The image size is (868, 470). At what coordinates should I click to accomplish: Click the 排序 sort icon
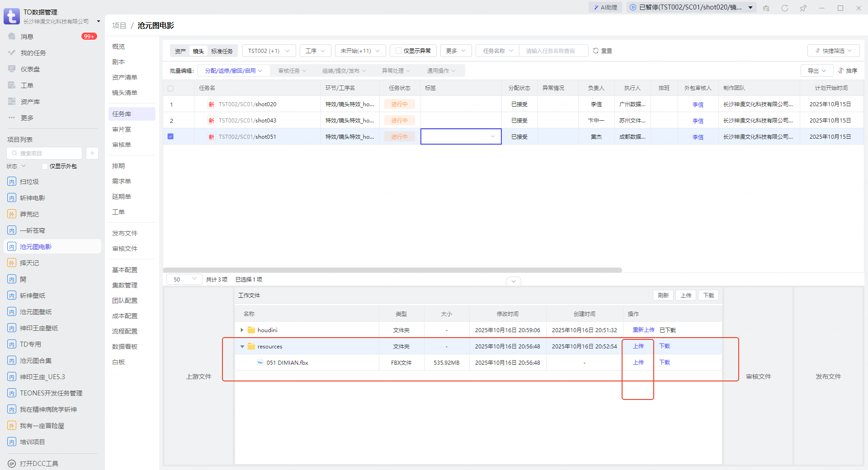[x=841, y=71]
